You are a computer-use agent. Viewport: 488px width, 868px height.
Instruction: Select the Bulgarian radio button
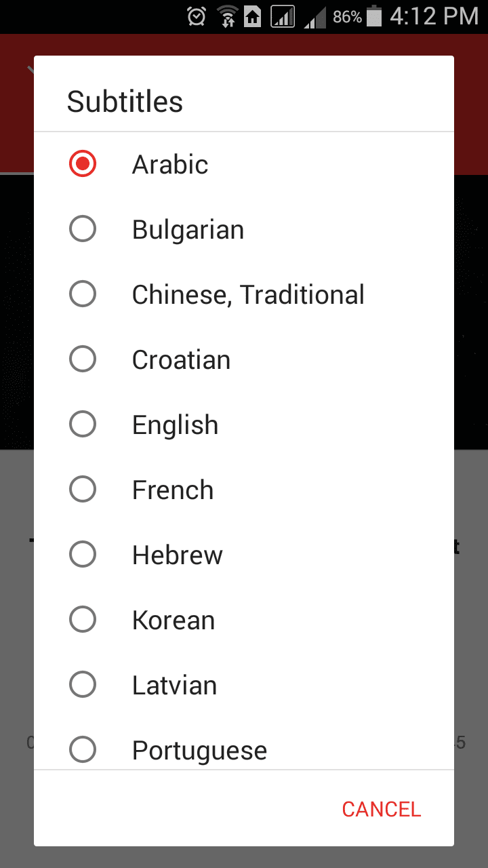coord(83,229)
